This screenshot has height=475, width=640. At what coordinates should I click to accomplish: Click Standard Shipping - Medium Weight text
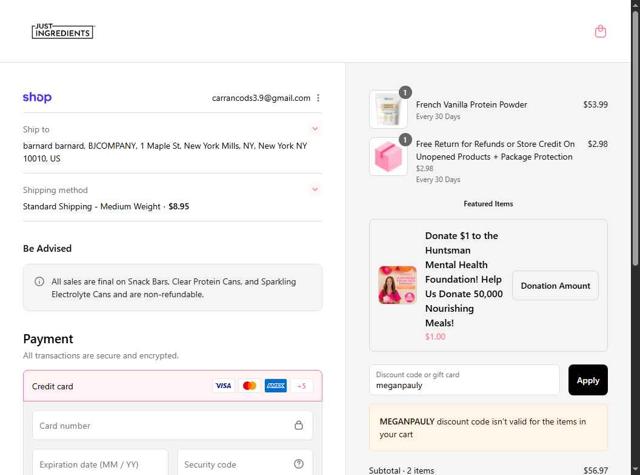92,206
